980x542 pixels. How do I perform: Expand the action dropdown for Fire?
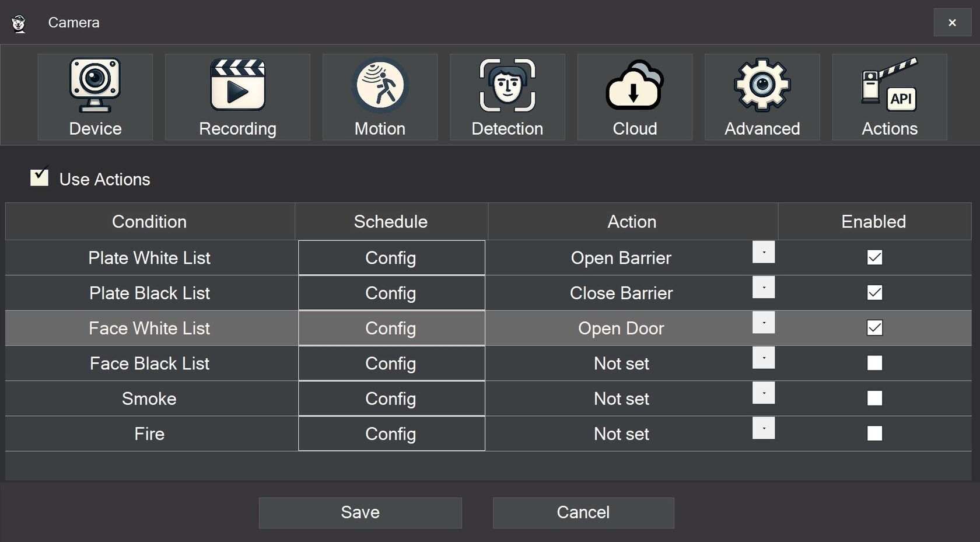tap(763, 428)
